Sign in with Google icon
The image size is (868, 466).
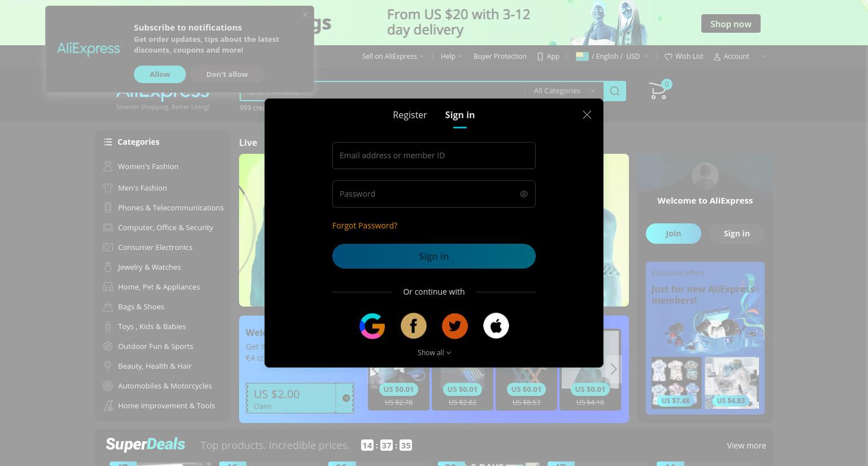tap(372, 326)
